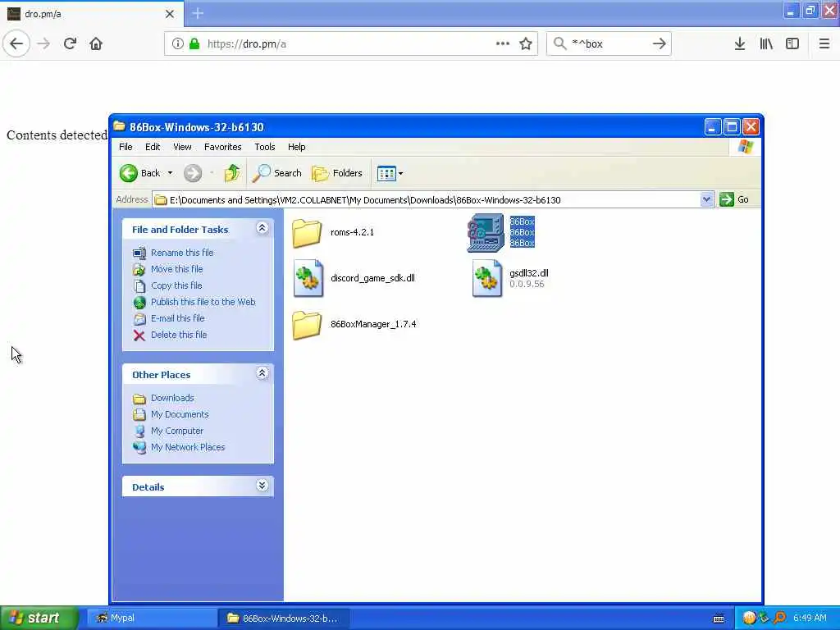Bookmark this page with star icon
This screenshot has width=840, height=630.
click(x=526, y=43)
